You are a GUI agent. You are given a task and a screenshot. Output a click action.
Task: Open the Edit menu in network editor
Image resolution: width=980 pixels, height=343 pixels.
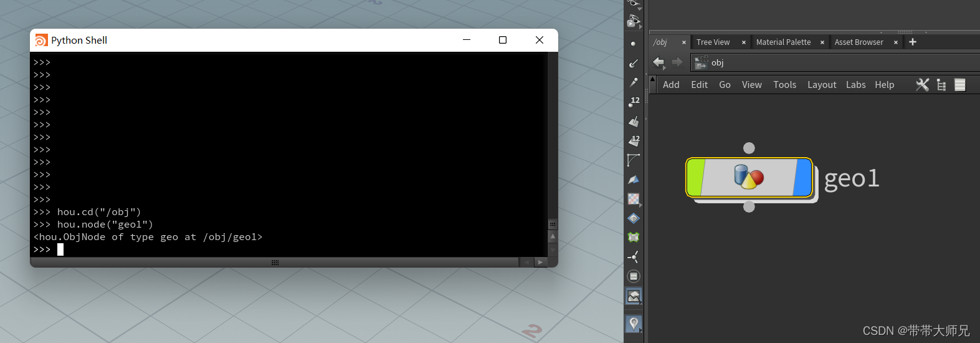click(699, 85)
